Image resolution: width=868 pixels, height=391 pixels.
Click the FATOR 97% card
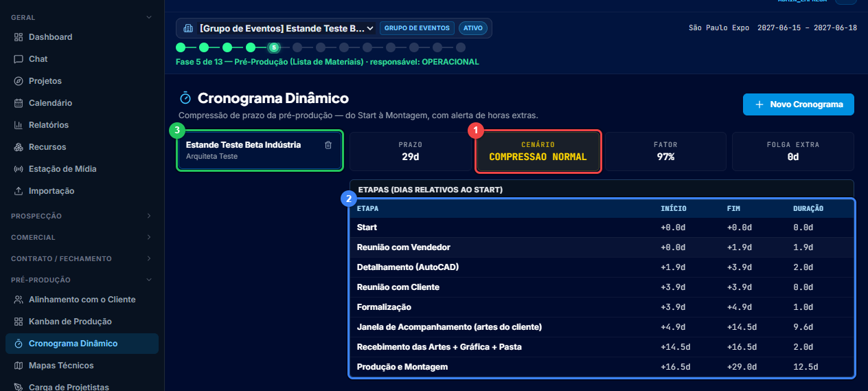[665, 151]
